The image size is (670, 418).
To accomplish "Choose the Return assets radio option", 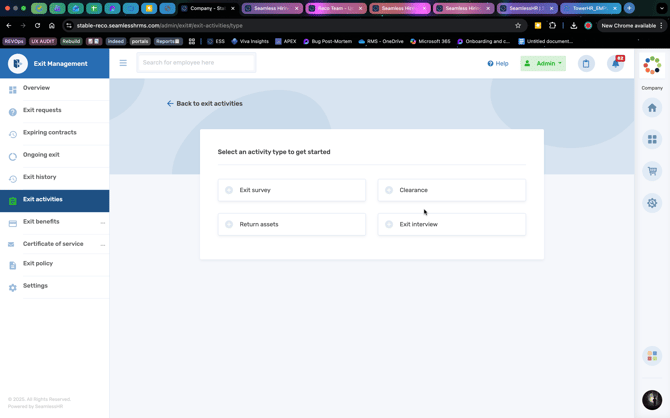I will pos(229,224).
